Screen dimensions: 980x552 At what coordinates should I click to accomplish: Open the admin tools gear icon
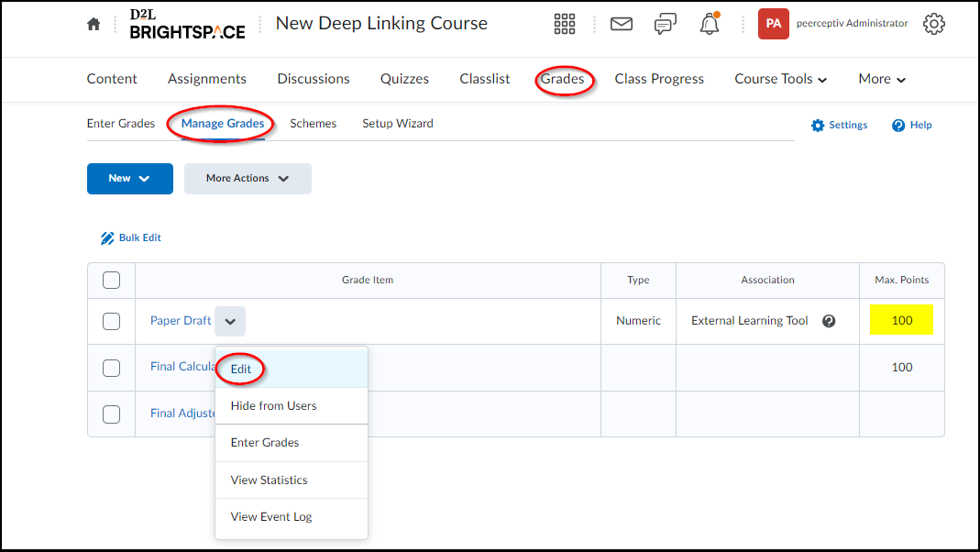(934, 24)
